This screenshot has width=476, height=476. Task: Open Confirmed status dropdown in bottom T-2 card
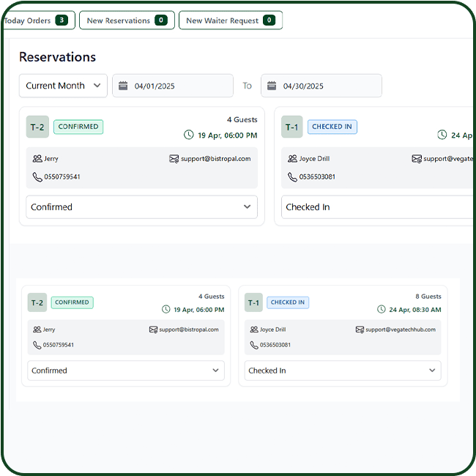pos(125,371)
